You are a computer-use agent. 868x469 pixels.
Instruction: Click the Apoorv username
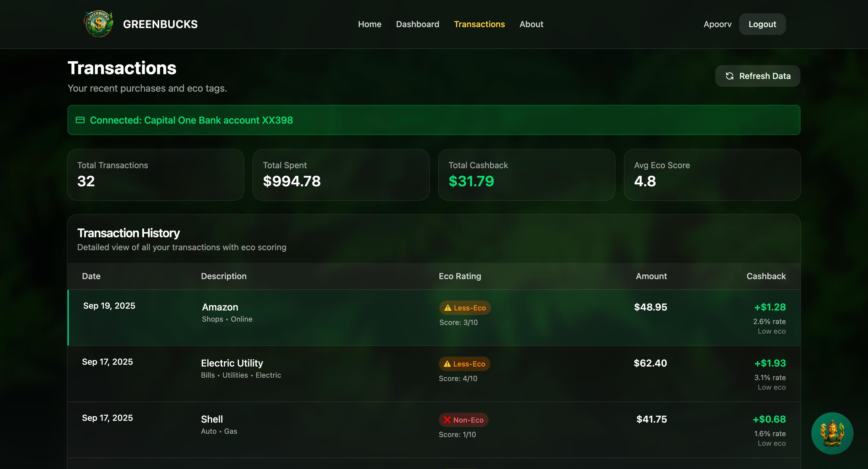717,24
